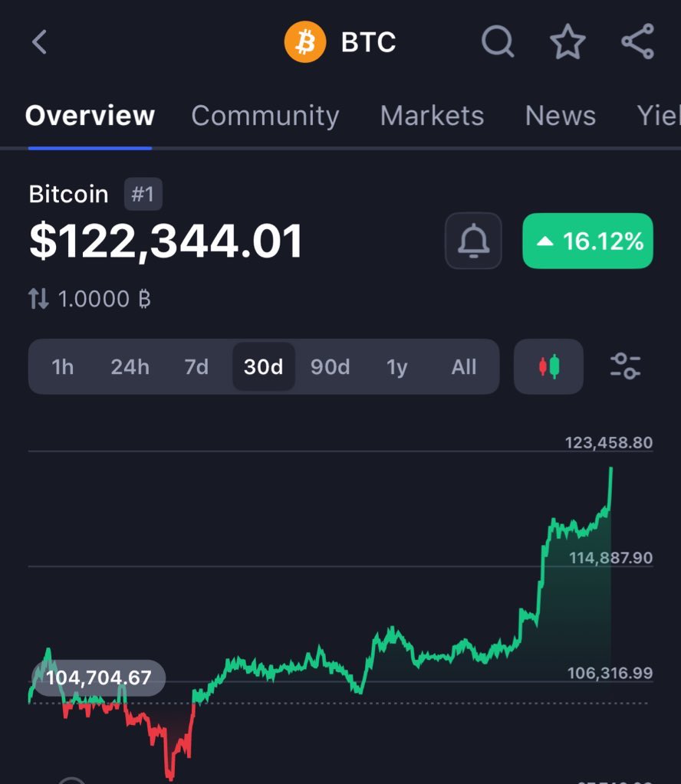
Task: Tap the BTC title in header
Action: coord(368,42)
